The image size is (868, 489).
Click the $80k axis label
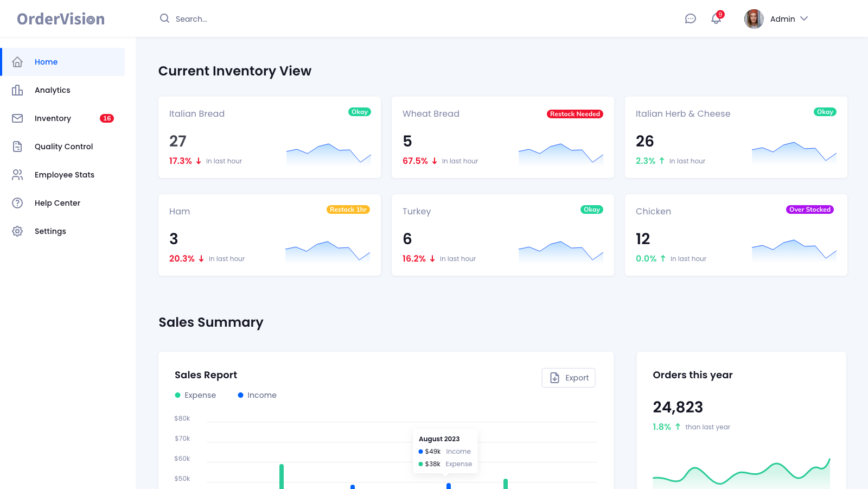click(x=182, y=418)
